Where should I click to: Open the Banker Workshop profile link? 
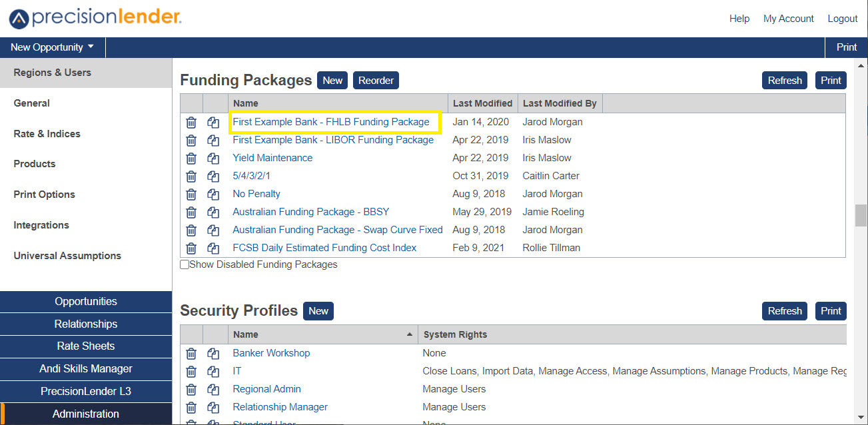(271, 353)
